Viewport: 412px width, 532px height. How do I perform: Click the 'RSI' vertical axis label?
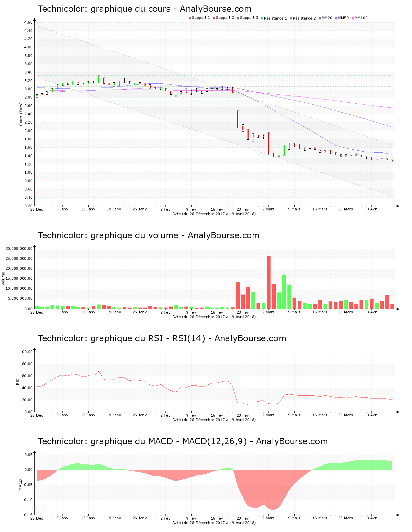point(18,381)
